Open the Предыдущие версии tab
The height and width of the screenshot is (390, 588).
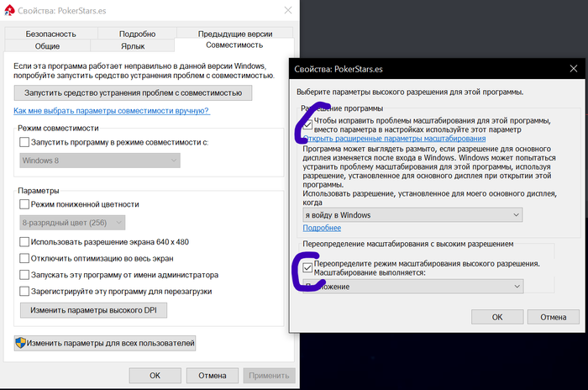[235, 34]
